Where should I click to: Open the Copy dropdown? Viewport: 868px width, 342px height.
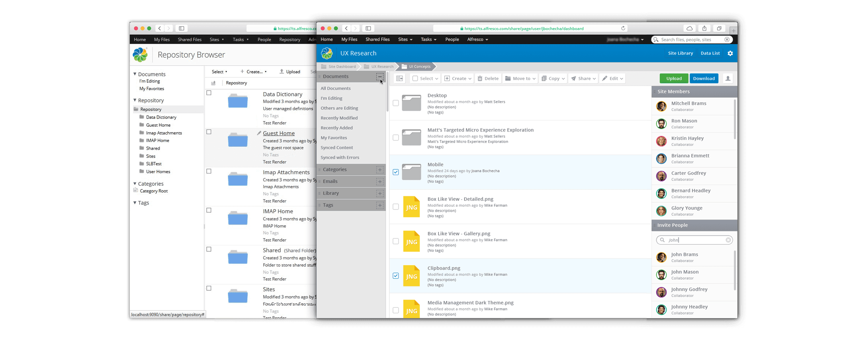[553, 78]
